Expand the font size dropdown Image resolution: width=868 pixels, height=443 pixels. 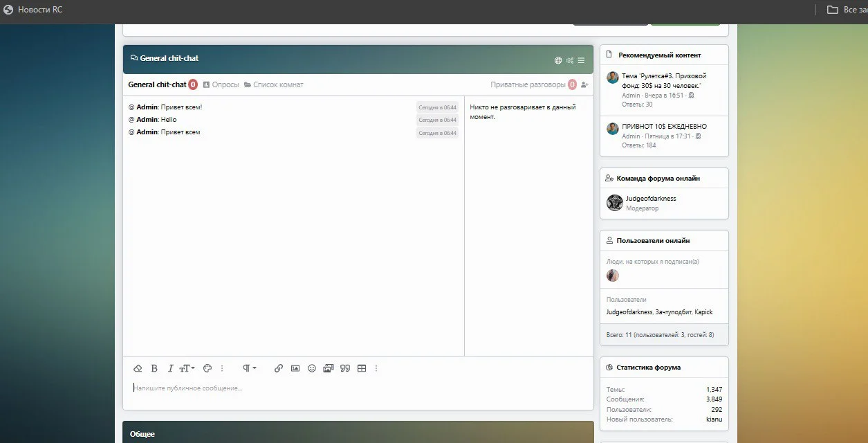coord(187,368)
